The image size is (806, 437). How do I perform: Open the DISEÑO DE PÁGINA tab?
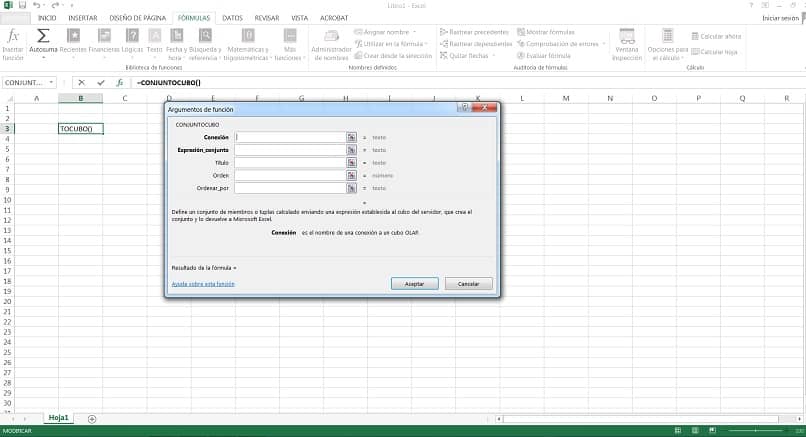click(x=138, y=18)
